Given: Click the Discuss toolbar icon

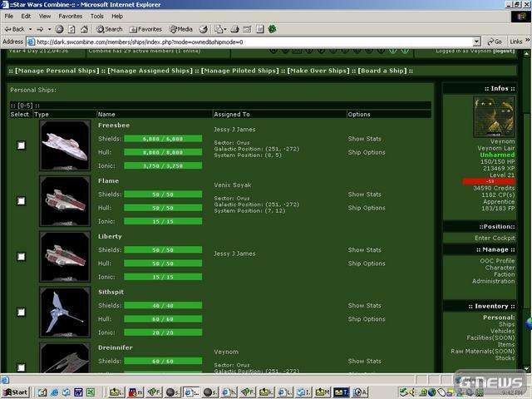Looking at the screenshot, I should pos(260,29).
